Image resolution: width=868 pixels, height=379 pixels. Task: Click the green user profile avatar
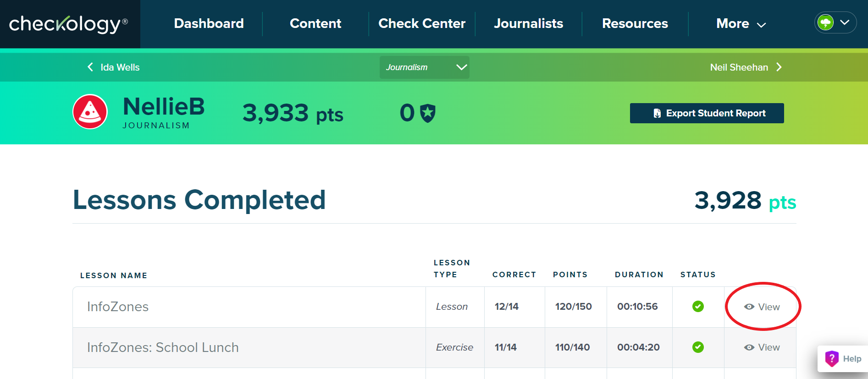pos(826,22)
